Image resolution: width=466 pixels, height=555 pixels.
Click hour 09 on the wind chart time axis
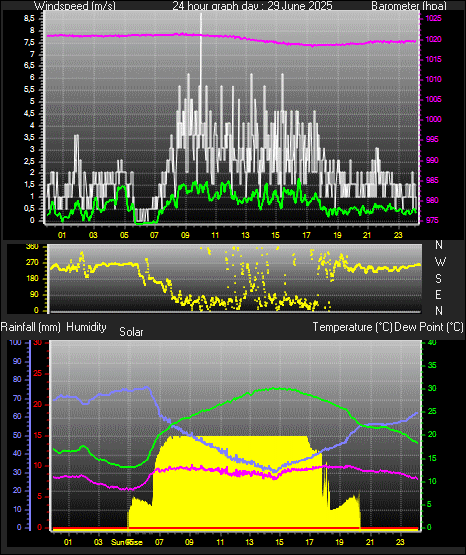(x=185, y=235)
